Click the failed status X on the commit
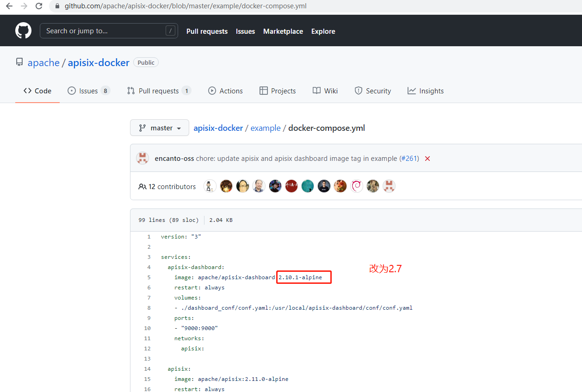Viewport: 582px width, 392px height. point(427,159)
